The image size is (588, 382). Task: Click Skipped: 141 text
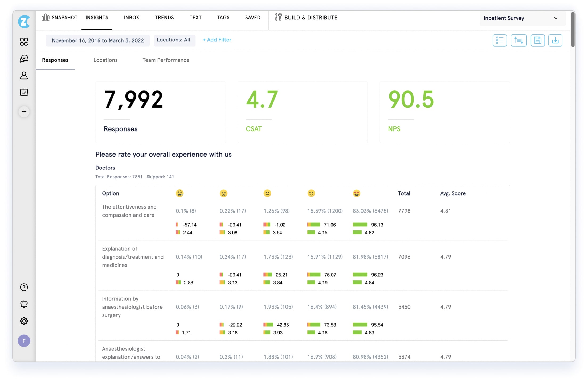(160, 177)
